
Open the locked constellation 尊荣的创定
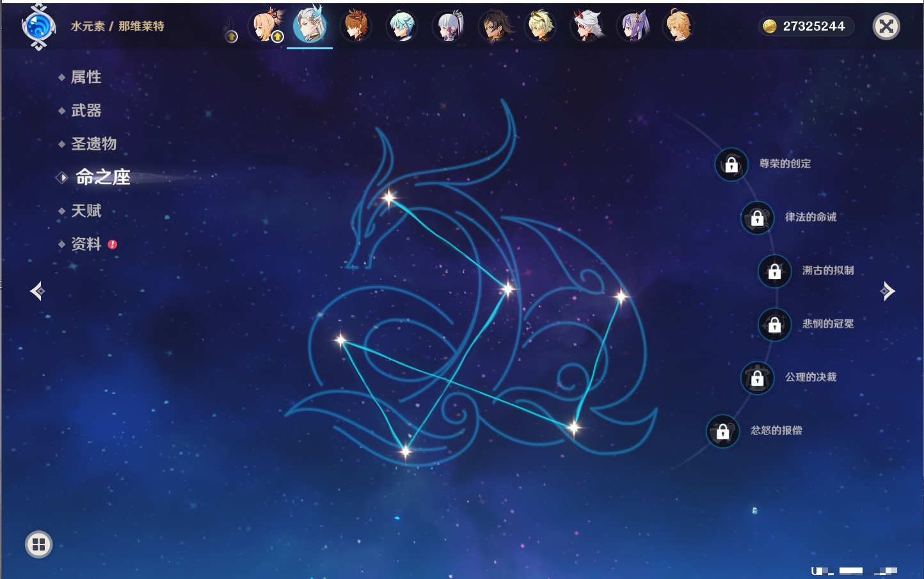click(x=731, y=164)
